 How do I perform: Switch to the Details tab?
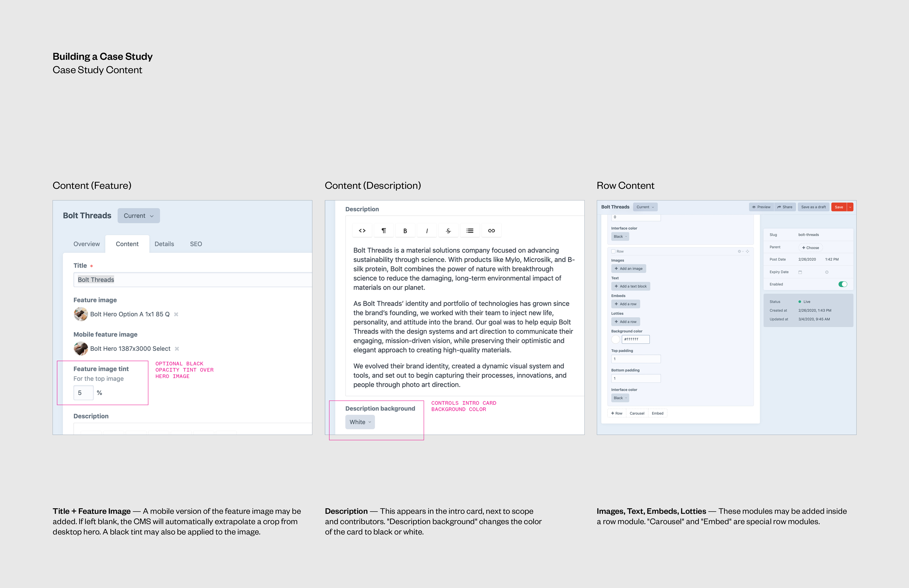(x=164, y=244)
